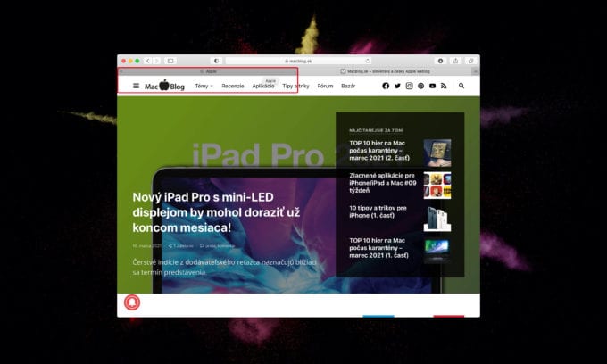Open the Tipy a triky menu item
Image resolution: width=607 pixels, height=364 pixels.
pyautogui.click(x=295, y=86)
